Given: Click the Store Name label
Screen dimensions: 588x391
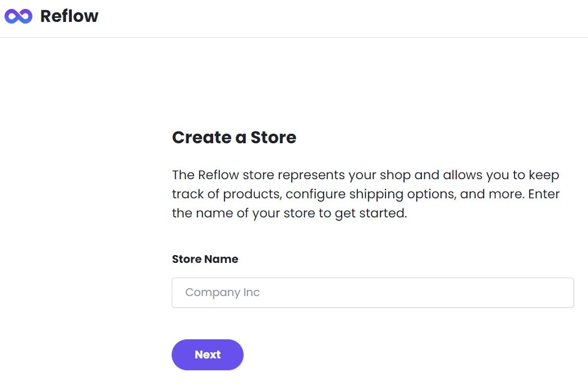Looking at the screenshot, I should click(205, 259).
